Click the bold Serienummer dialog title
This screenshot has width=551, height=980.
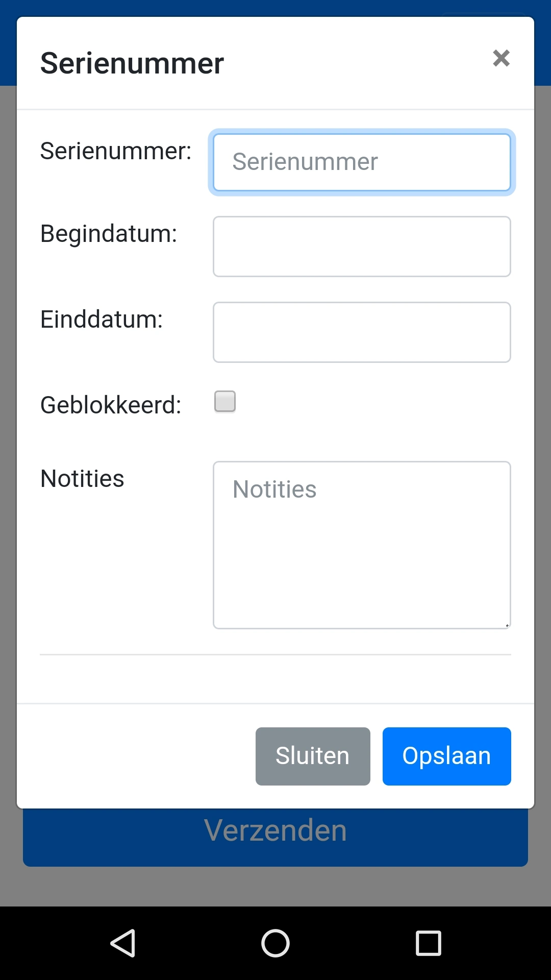tap(132, 63)
